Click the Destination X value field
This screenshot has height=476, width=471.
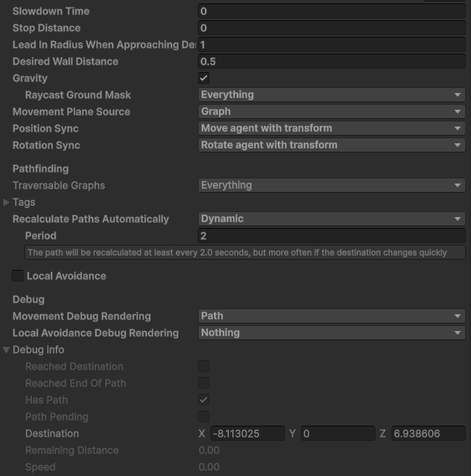pyautogui.click(x=247, y=433)
